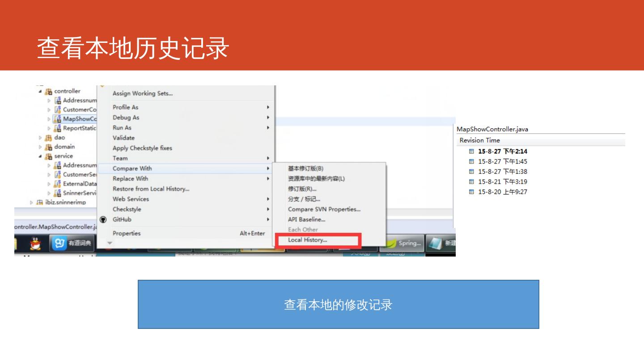Click the revision icon for 15-8-20 上午9:27
Viewport: 644px width, 362px height.
(x=471, y=192)
